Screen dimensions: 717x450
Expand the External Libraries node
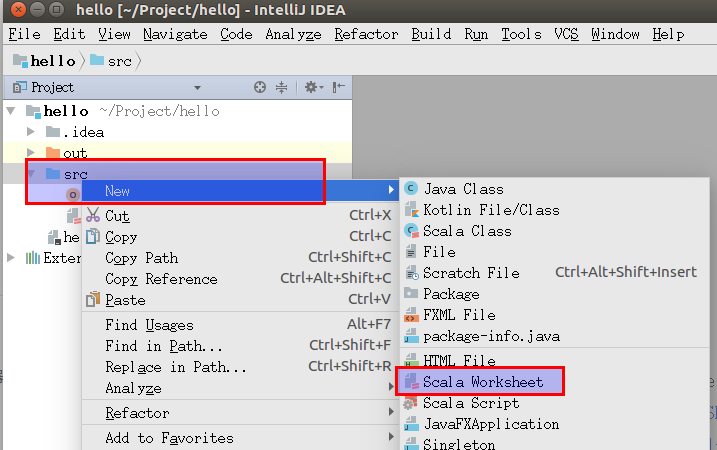click(11, 257)
